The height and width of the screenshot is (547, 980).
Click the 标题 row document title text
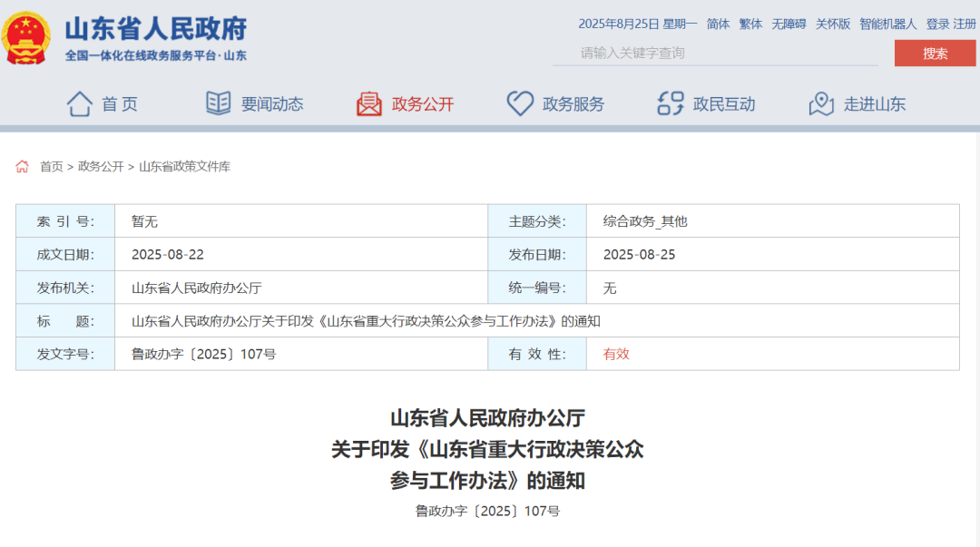[366, 321]
